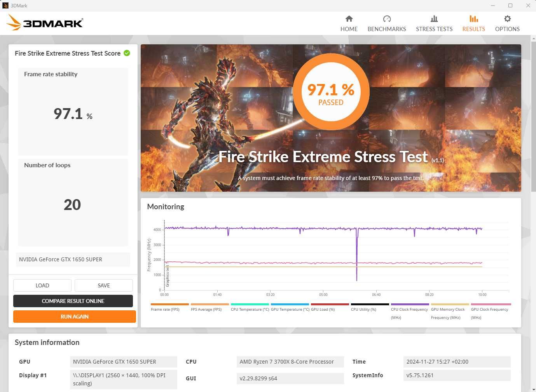Click the System information heading
Screen dimensions: 536x392
[x=47, y=343]
